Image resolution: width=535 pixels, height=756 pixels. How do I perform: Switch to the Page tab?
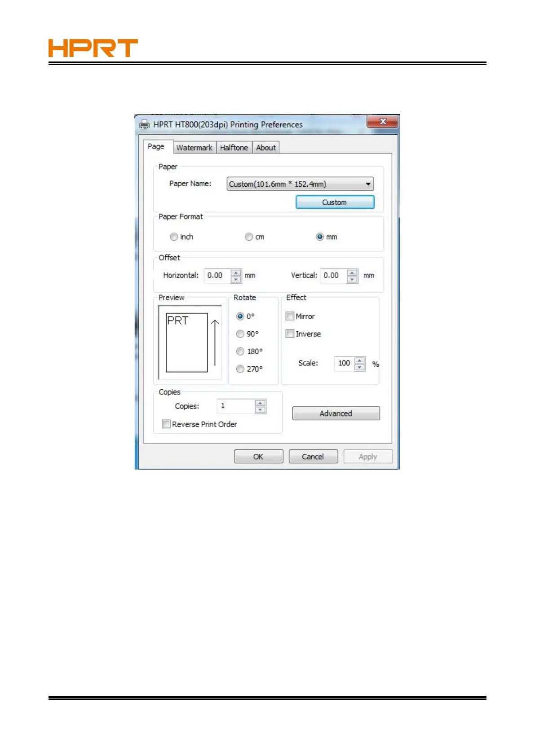click(156, 147)
